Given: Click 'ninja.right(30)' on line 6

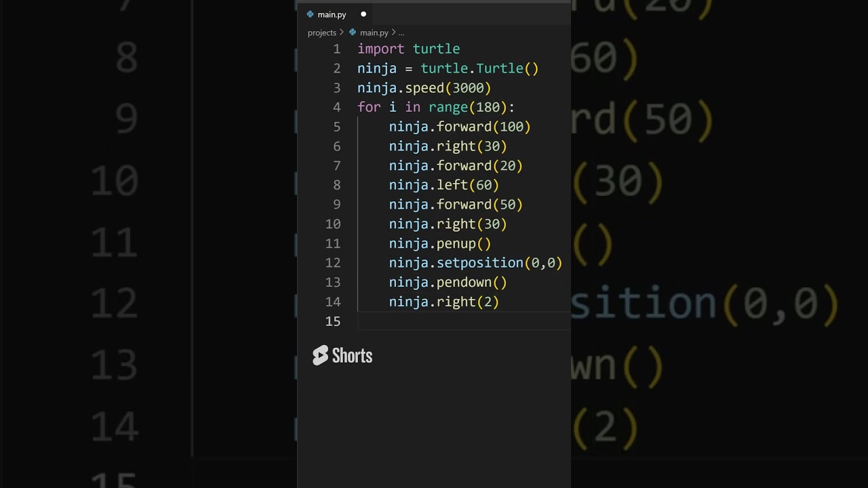Looking at the screenshot, I should click(x=448, y=146).
